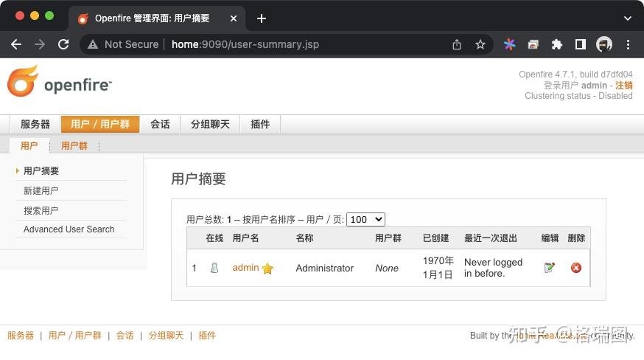Click the admin user presence icon
The width and height of the screenshot is (644, 360).
tap(214, 268)
